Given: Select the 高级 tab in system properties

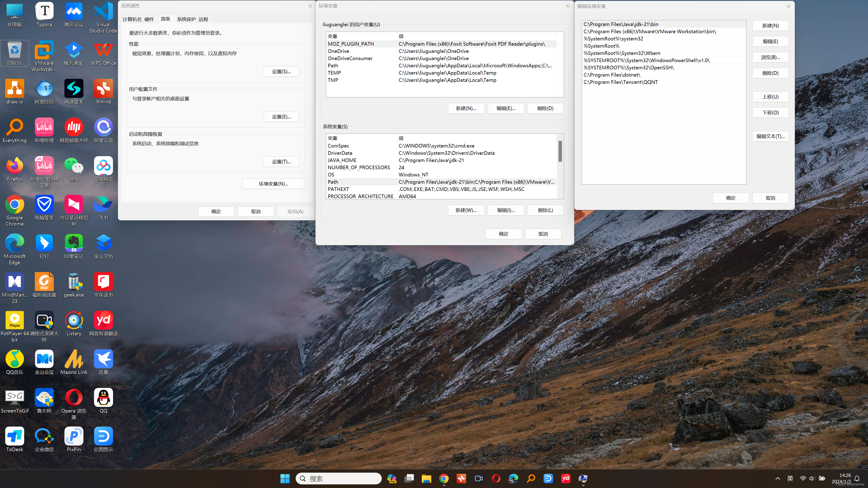Looking at the screenshot, I should 165,19.
